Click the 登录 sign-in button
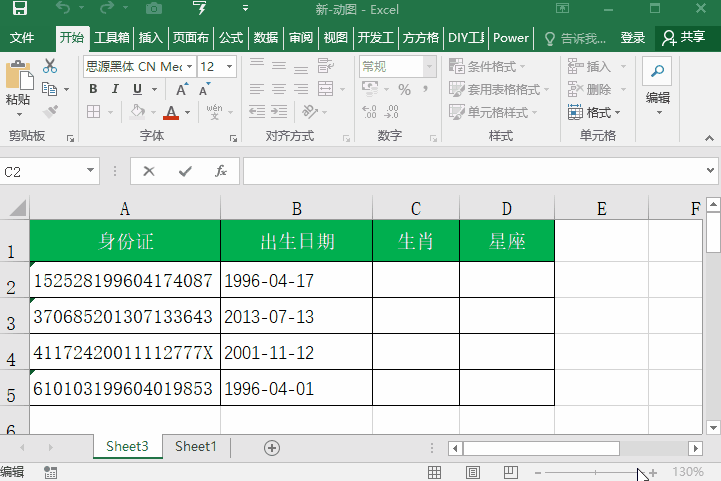 pos(633,38)
